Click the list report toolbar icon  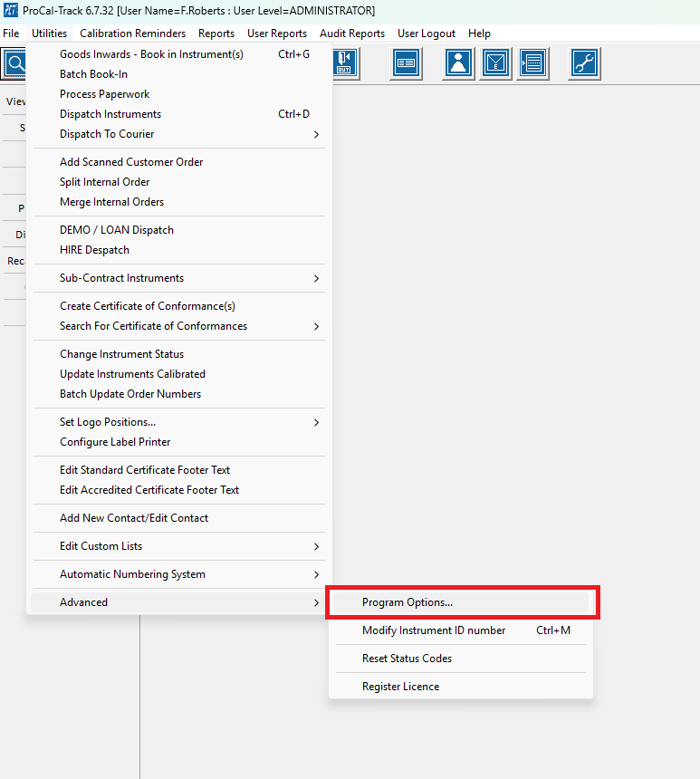click(x=532, y=63)
